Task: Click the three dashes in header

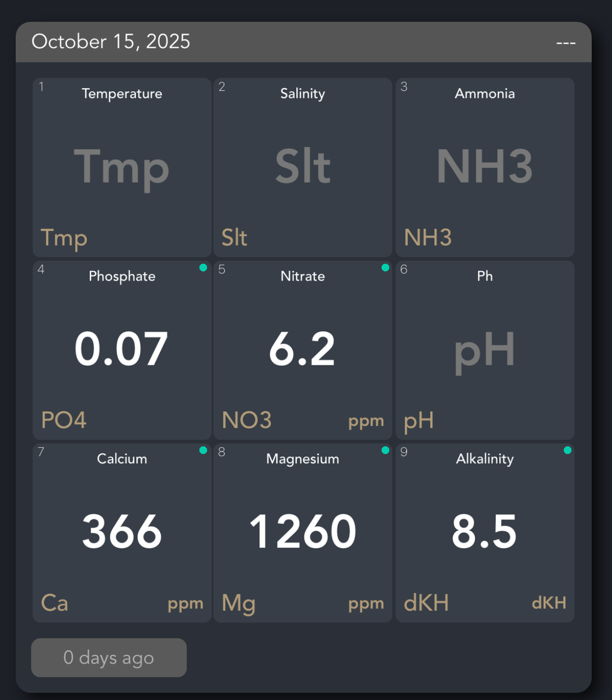Action: (x=565, y=43)
